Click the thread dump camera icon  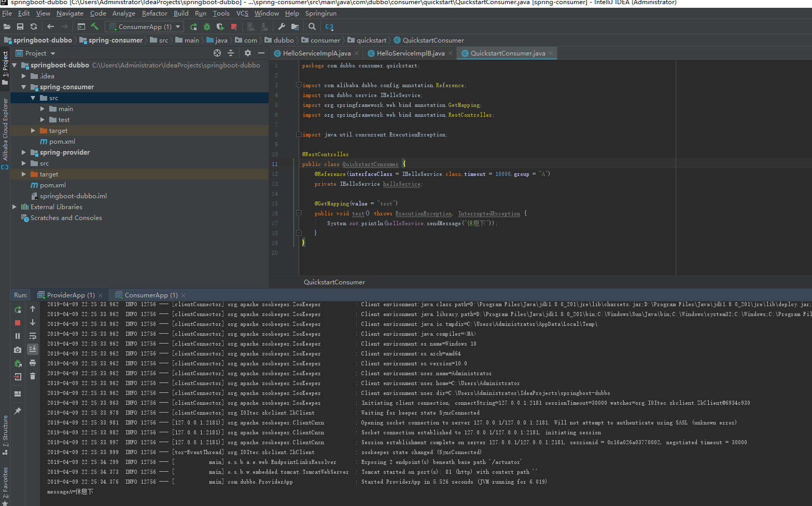pyautogui.click(x=18, y=350)
